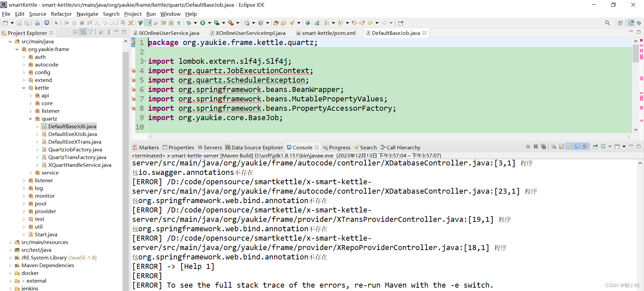Click the Debug bug icon in toolbar
The image size is (644, 291).
189,23
